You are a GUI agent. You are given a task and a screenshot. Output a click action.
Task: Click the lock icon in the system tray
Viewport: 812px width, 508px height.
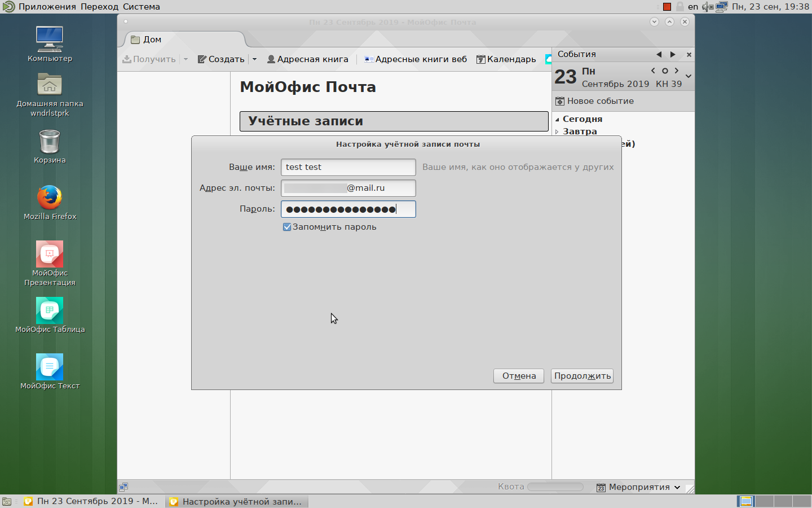coord(680,7)
